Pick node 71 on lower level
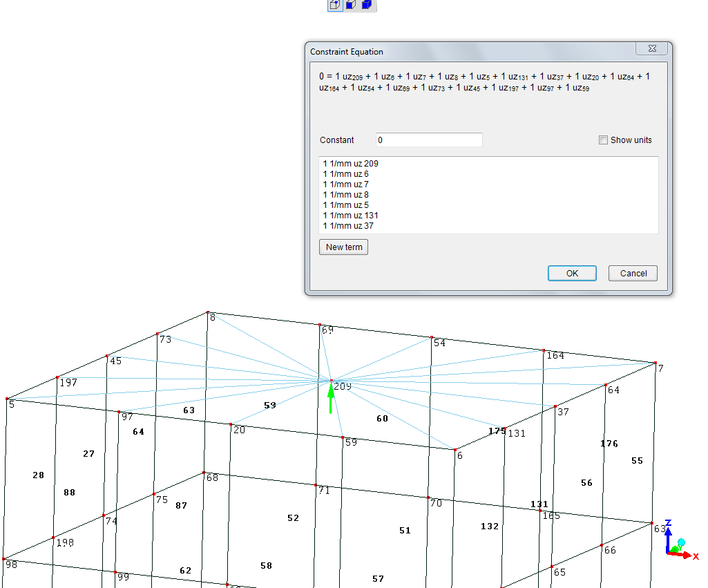708x588 pixels. pos(316,485)
